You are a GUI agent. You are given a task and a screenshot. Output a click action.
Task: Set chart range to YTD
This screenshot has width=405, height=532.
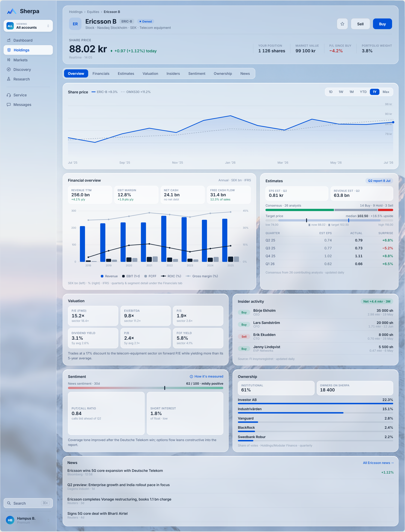point(363,92)
